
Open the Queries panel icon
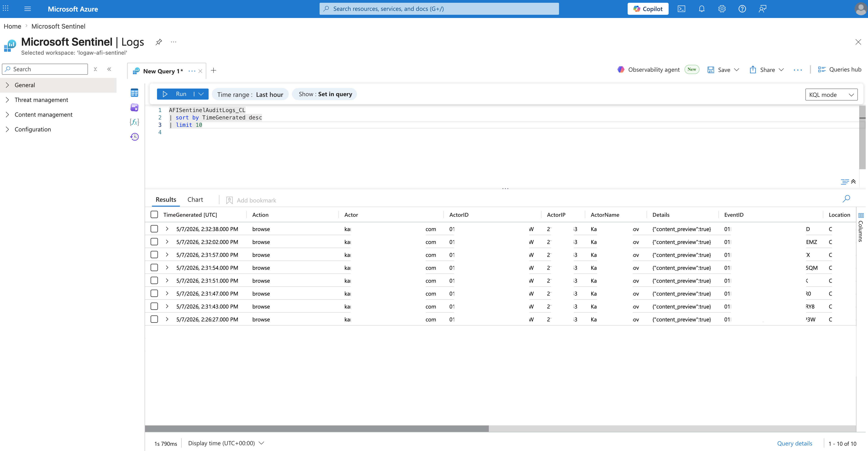click(134, 108)
